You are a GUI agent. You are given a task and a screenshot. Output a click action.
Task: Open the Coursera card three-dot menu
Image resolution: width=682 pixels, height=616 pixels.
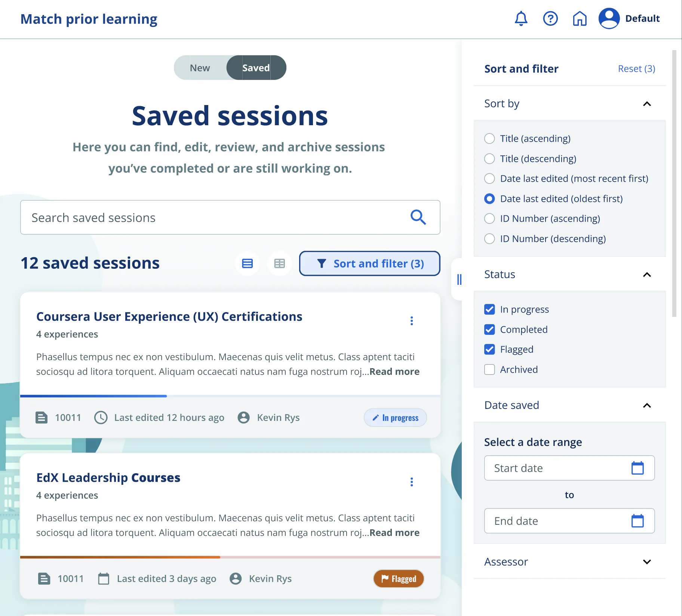(412, 321)
